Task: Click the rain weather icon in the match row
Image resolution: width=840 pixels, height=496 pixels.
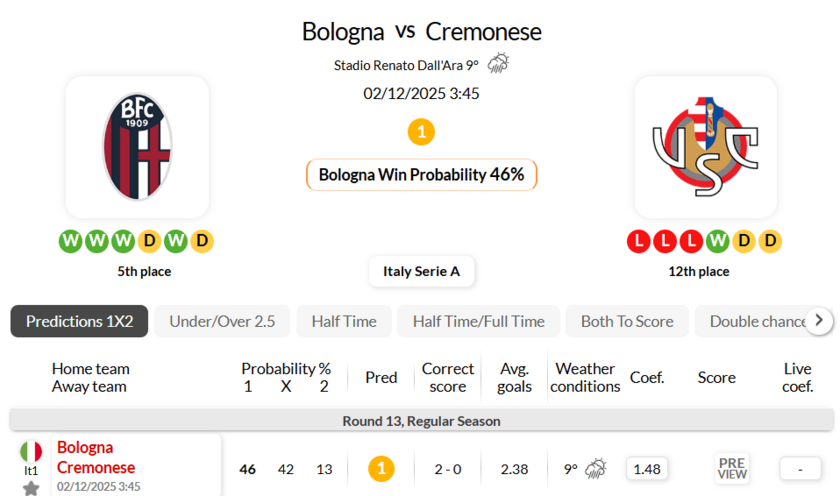Action: pyautogui.click(x=596, y=468)
